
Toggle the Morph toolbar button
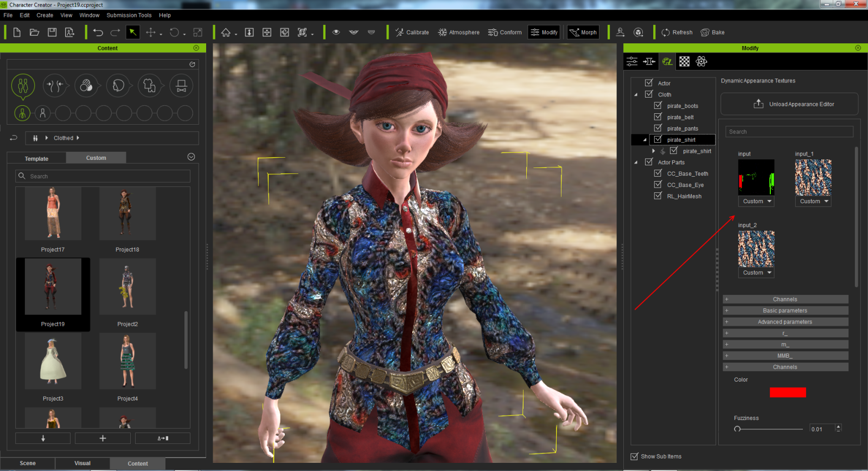point(583,33)
